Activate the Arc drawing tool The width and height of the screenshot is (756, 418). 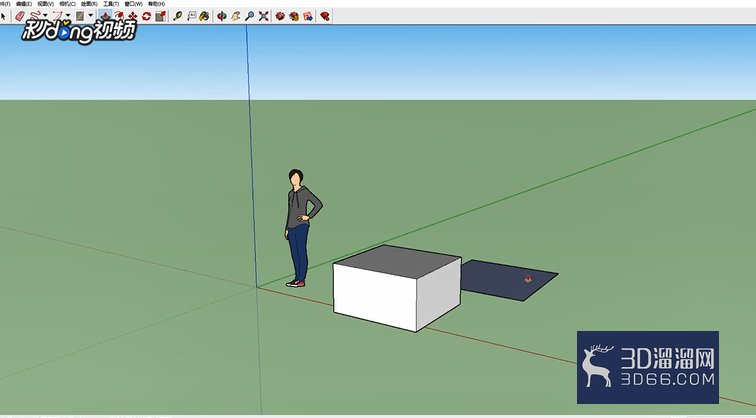pos(57,16)
